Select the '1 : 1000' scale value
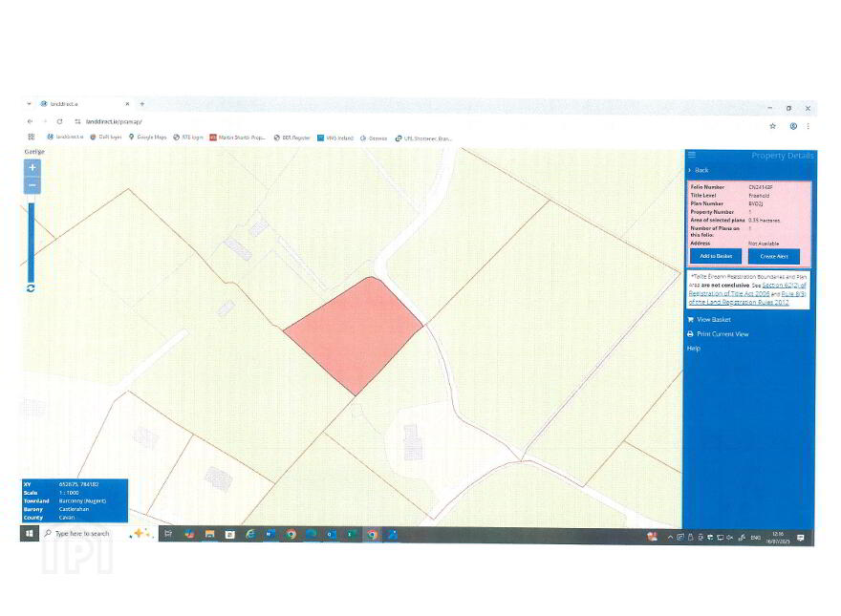Viewport: 841px width, 616px height. tap(69, 493)
